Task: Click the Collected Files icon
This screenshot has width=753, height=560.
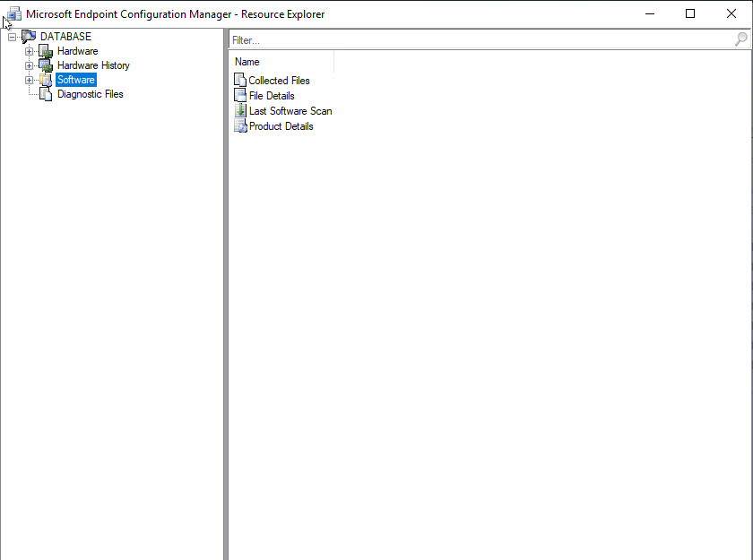Action: [x=239, y=81]
